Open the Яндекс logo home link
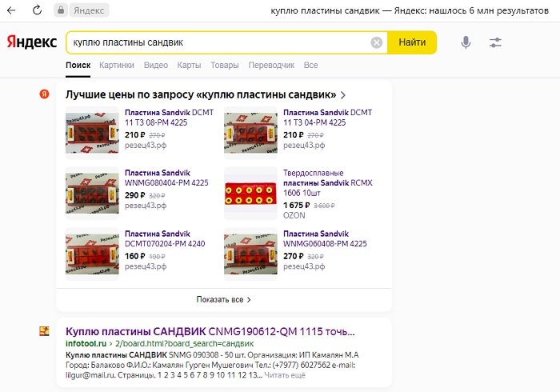Image resolution: width=560 pixels, height=392 pixels. [32, 42]
